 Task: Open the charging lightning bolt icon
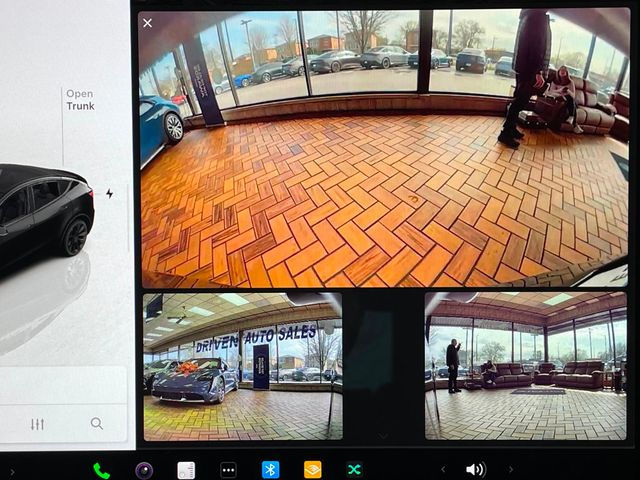coord(109,193)
